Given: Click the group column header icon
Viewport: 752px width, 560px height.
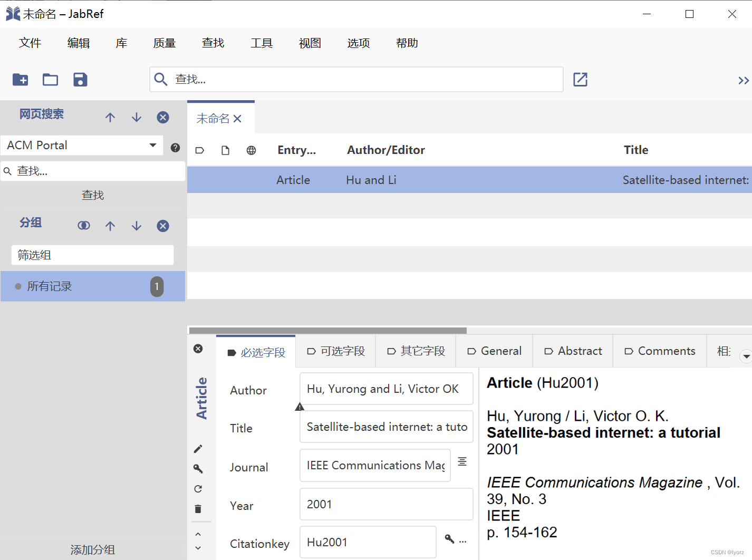Looking at the screenshot, I should tap(199, 150).
